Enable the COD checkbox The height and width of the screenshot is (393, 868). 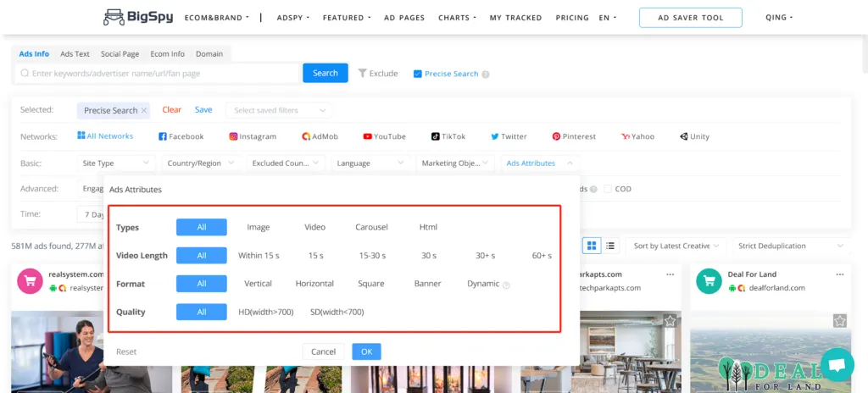[x=609, y=189]
